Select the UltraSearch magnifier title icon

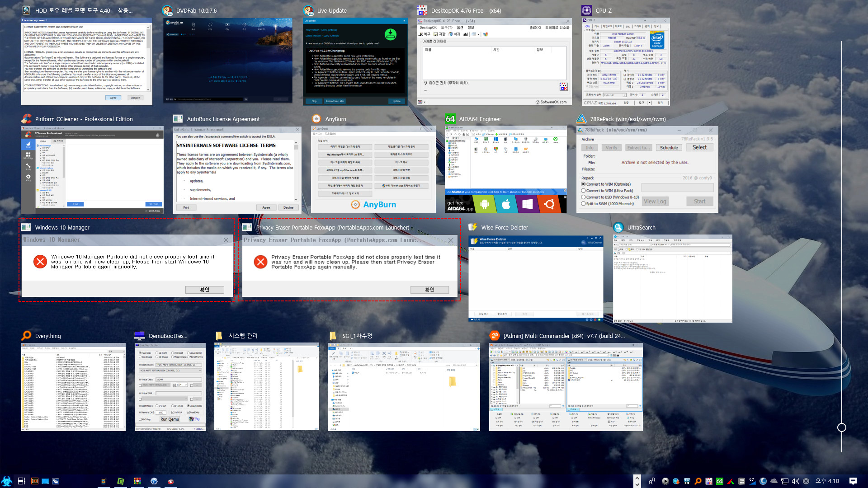618,227
